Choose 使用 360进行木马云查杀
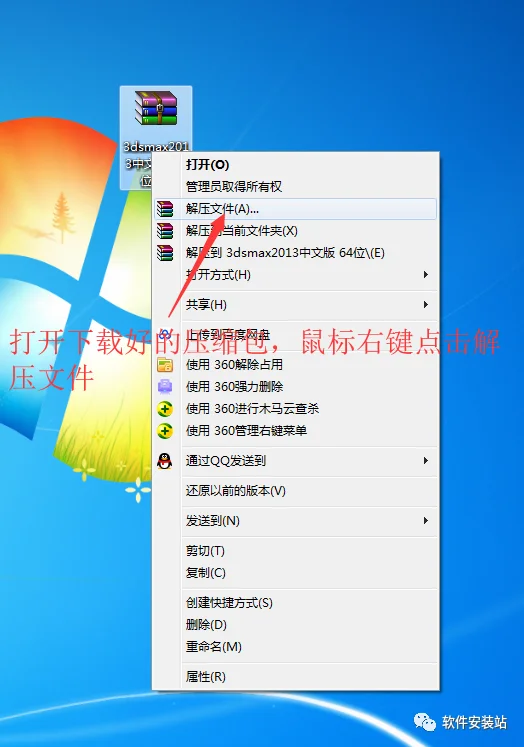524x747 pixels. point(295,409)
